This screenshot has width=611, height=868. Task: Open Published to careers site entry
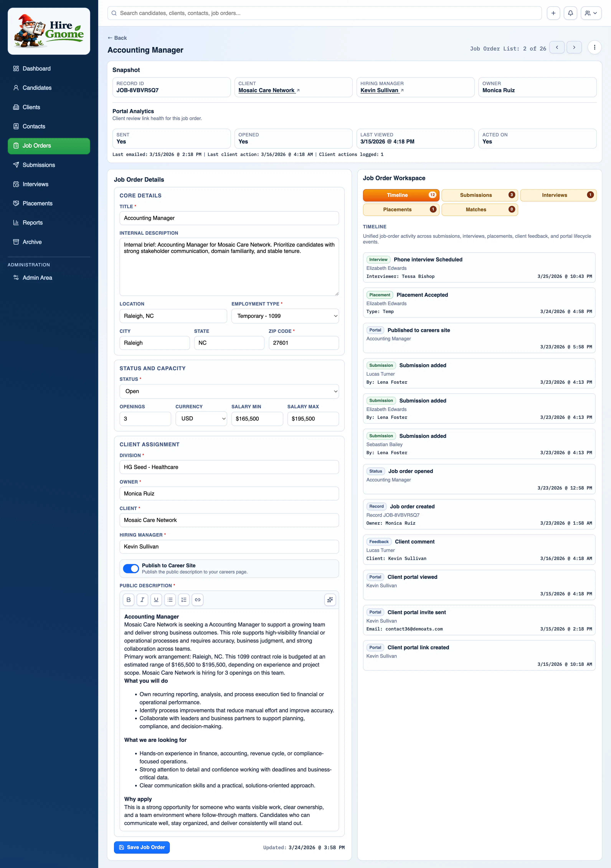479,338
